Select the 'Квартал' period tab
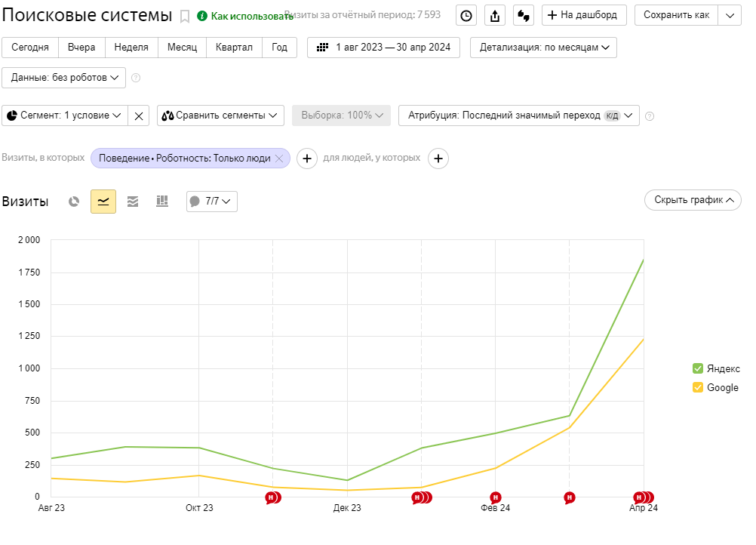The image size is (756, 545). coord(234,48)
